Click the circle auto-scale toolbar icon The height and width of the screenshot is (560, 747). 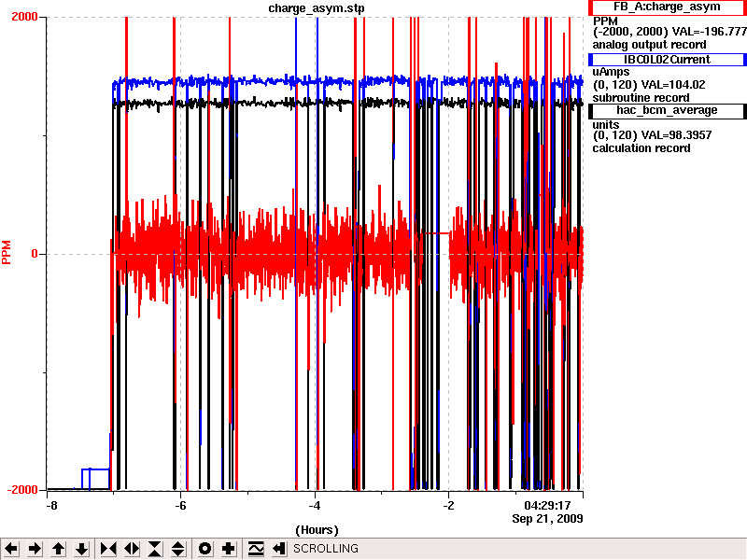tap(204, 549)
